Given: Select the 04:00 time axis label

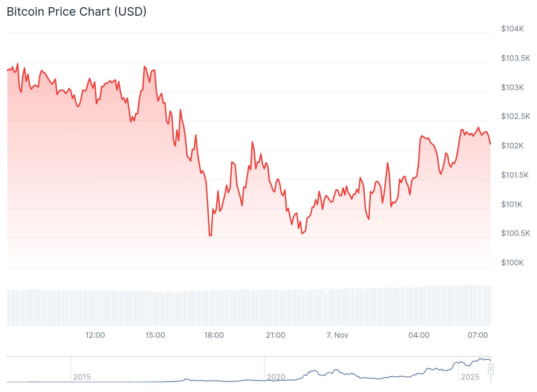Looking at the screenshot, I should click(419, 335).
